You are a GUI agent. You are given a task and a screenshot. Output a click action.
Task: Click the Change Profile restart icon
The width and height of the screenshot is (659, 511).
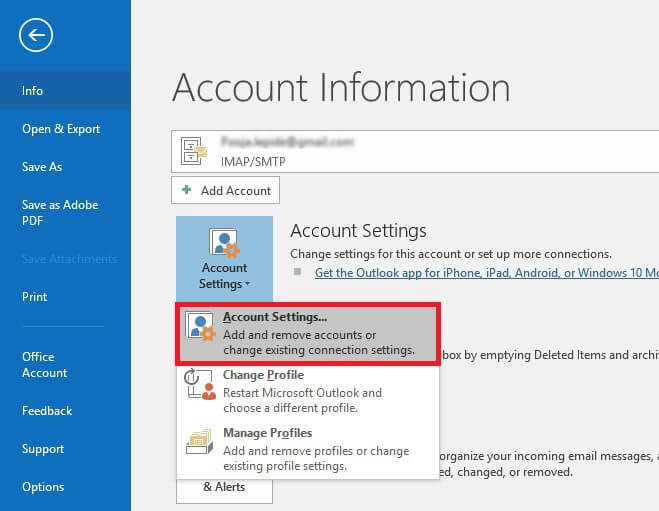[x=200, y=384]
